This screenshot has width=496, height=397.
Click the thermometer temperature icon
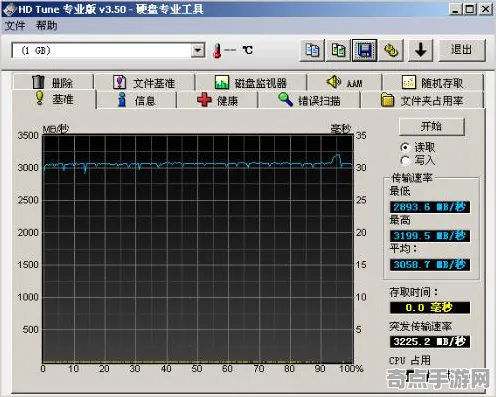217,51
